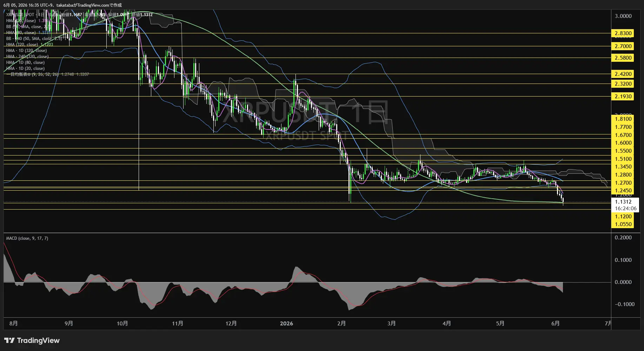Click the 1.3450 price level label
This screenshot has height=351, width=644.
click(623, 166)
